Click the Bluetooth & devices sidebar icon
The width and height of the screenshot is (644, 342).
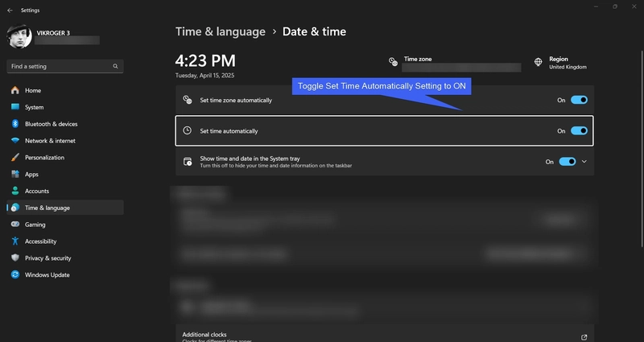point(15,124)
